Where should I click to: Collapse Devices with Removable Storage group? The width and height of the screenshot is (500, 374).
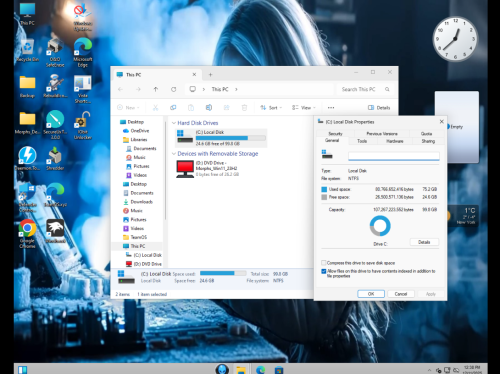(174, 154)
